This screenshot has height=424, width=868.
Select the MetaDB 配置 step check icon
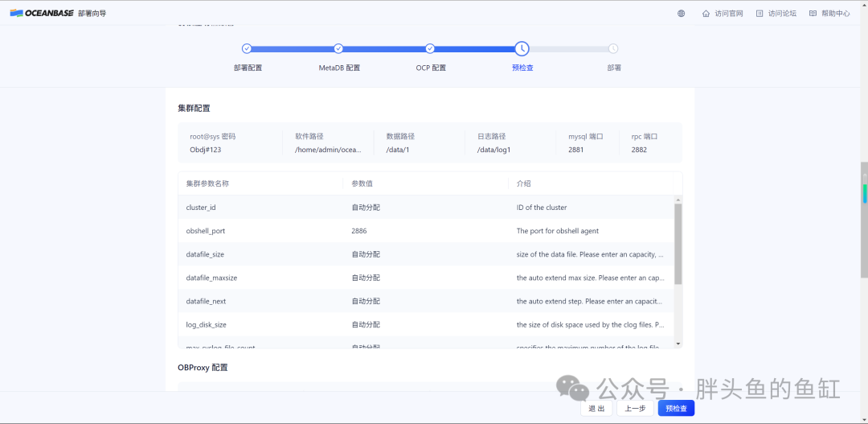pos(339,49)
